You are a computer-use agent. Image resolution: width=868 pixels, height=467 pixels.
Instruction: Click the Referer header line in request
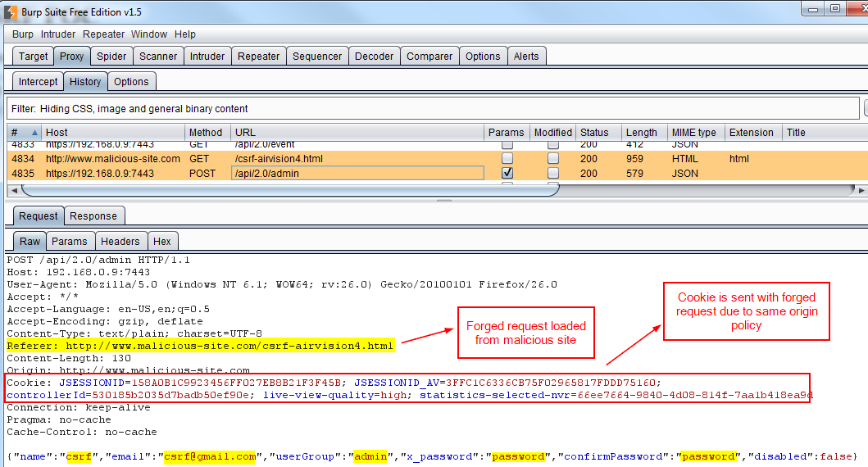pyautogui.click(x=200, y=346)
